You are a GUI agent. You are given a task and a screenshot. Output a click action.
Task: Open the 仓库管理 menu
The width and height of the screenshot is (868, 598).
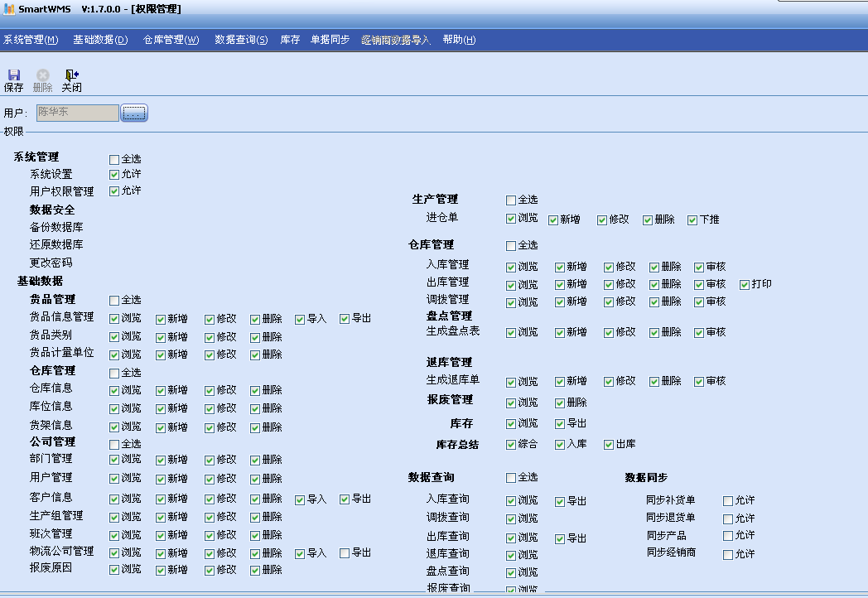pos(171,40)
